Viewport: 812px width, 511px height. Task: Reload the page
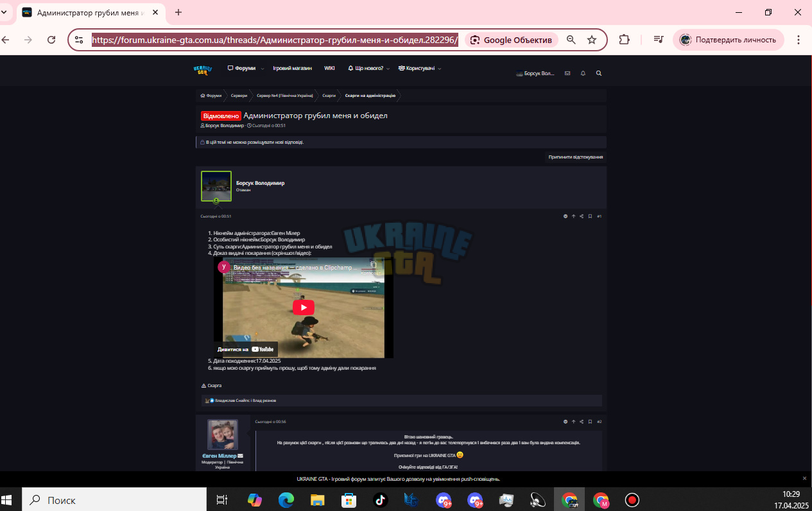(51, 40)
